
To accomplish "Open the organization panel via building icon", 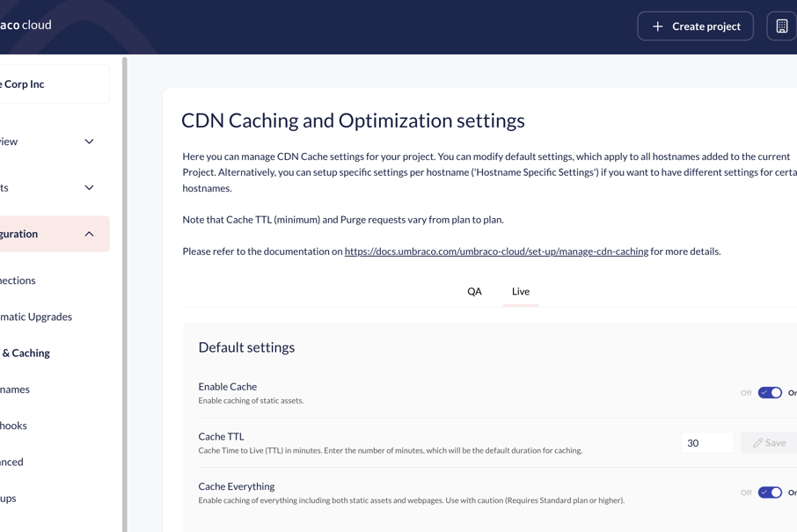I will tap(782, 26).
